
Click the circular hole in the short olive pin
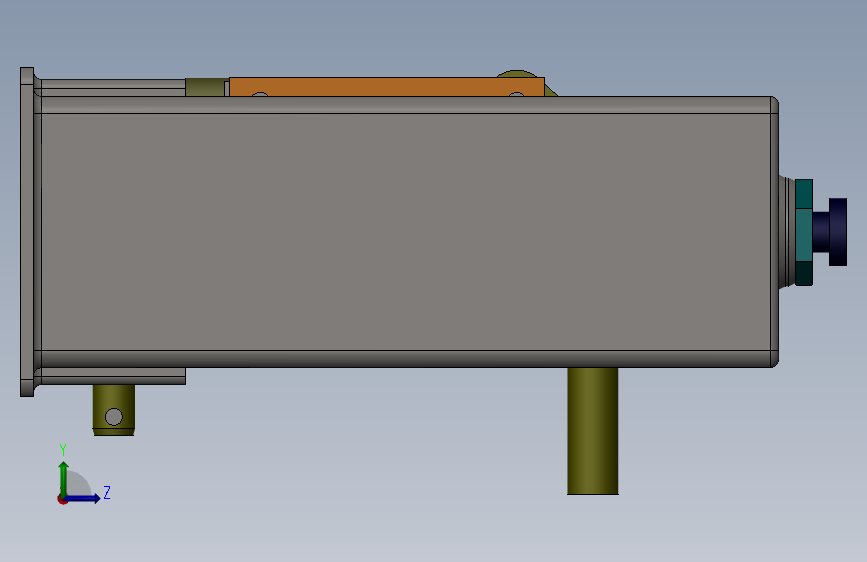click(x=114, y=417)
